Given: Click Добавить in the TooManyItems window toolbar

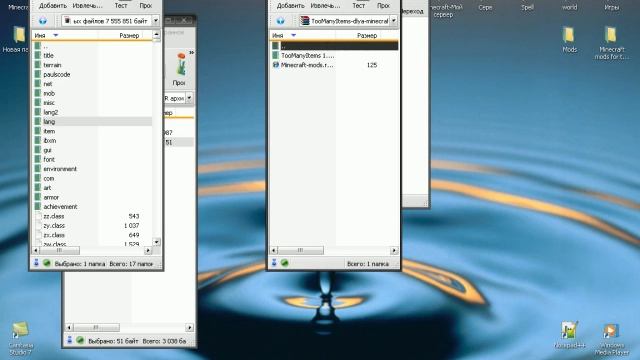Looking at the screenshot, I should [x=291, y=6].
